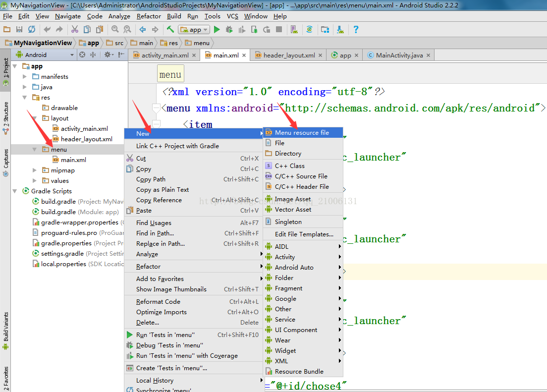Select Menu resource file in New submenu
Screen dimensions: 547x392
click(303, 133)
